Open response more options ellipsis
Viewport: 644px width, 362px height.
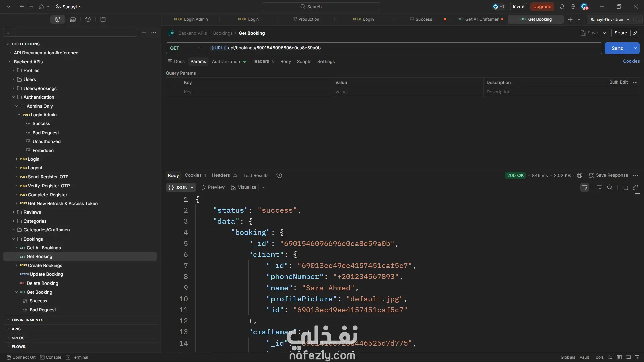[x=635, y=175]
